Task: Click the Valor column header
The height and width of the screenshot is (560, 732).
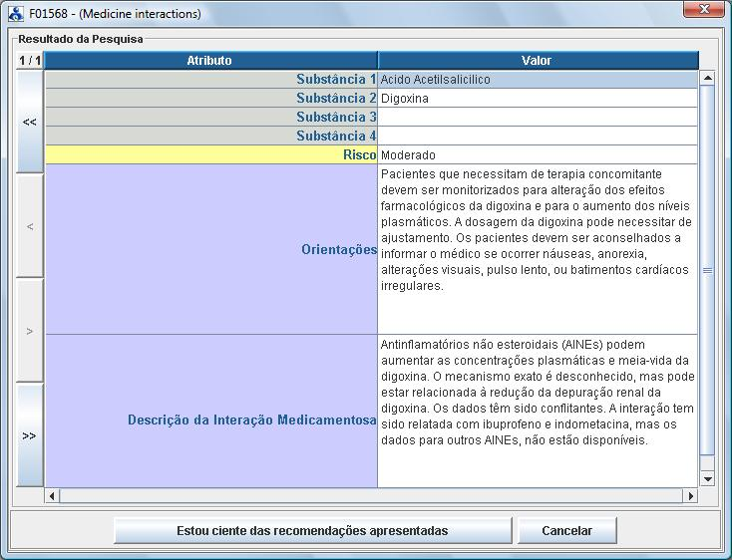Action: [x=537, y=60]
